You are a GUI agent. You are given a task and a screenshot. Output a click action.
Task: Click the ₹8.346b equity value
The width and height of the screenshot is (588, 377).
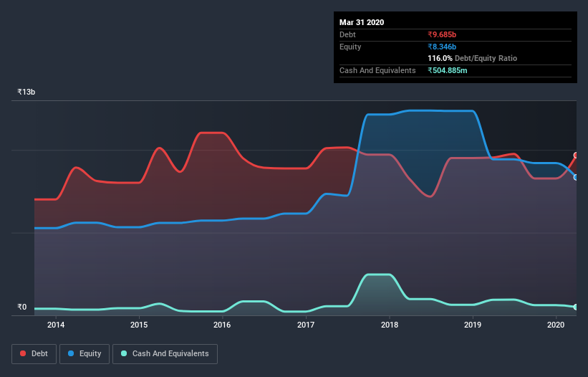point(442,47)
